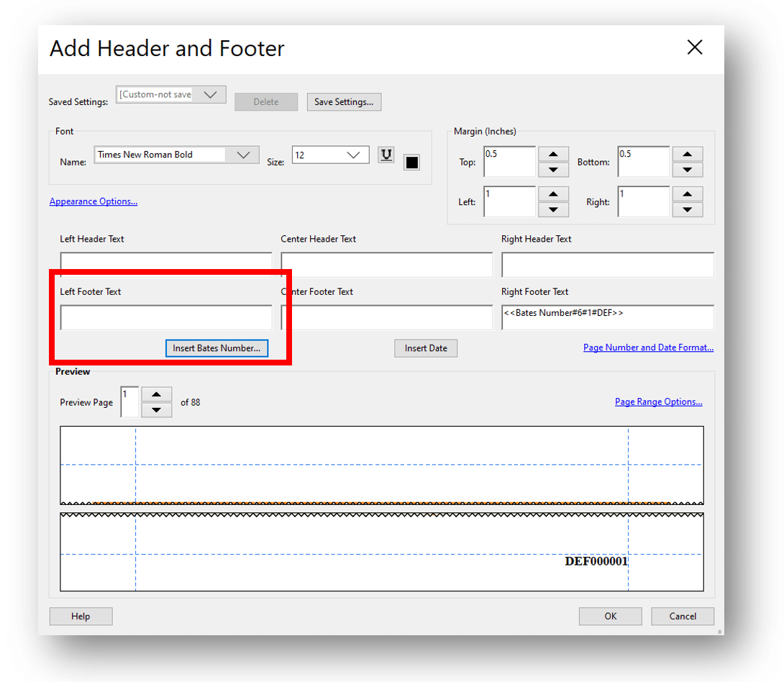Open the font Name dropdown
Image resolution: width=784 pixels, height=682 pixels.
pos(243,155)
